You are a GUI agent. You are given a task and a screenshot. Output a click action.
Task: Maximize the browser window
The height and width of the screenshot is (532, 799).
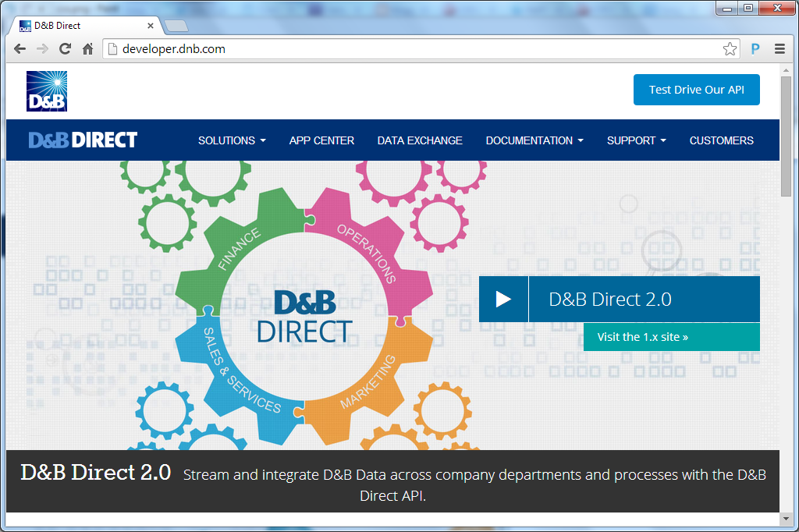(748, 8)
